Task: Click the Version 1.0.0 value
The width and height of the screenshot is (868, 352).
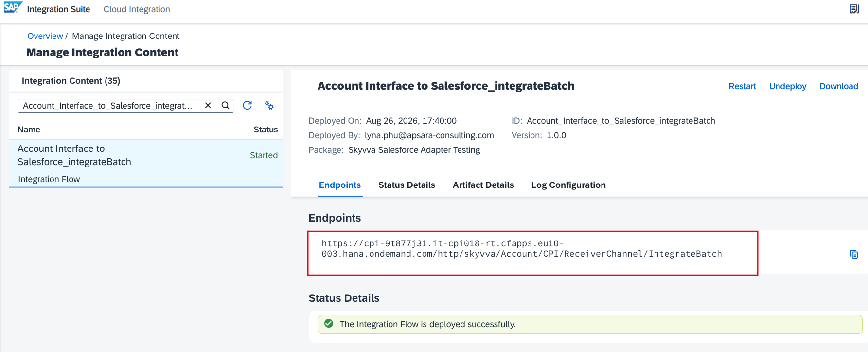Action: coord(556,135)
